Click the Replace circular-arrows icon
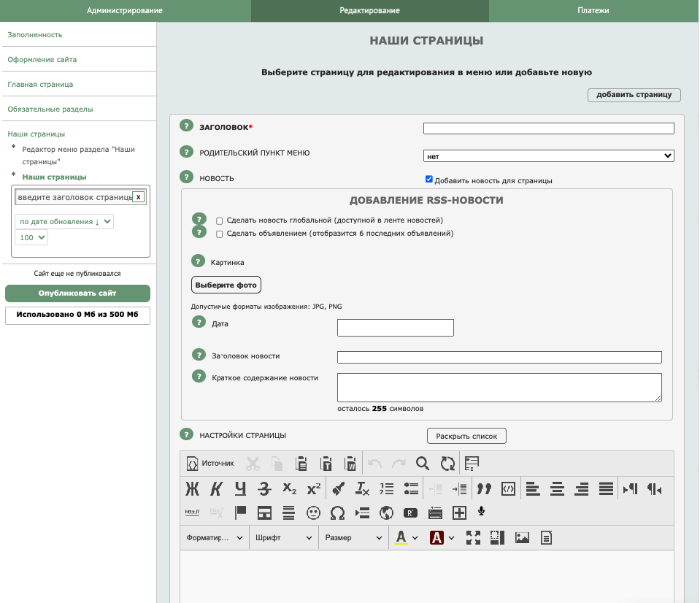Screen dimensions: 700x603 click(x=447, y=464)
